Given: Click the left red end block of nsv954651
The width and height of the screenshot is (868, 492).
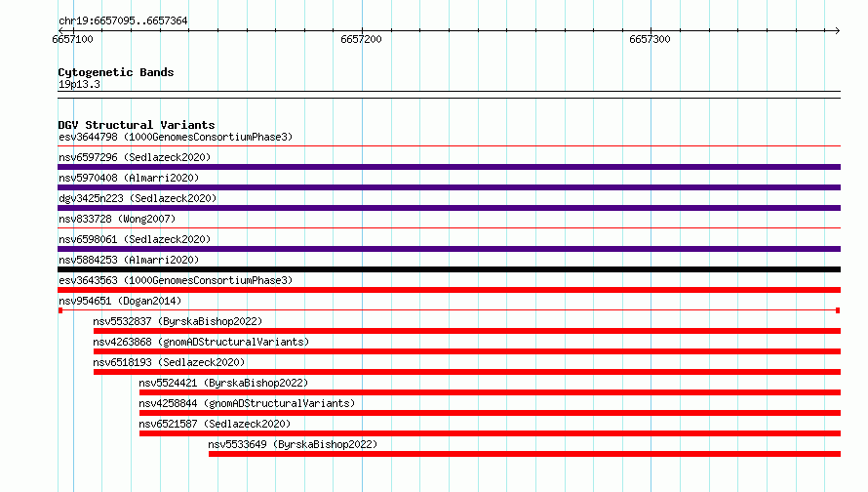Looking at the screenshot, I should 60,310.
